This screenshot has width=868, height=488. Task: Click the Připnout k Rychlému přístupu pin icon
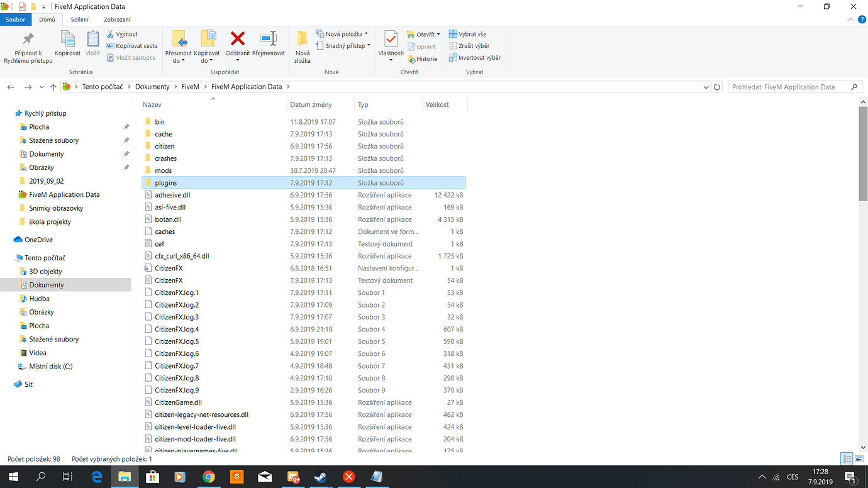28,39
